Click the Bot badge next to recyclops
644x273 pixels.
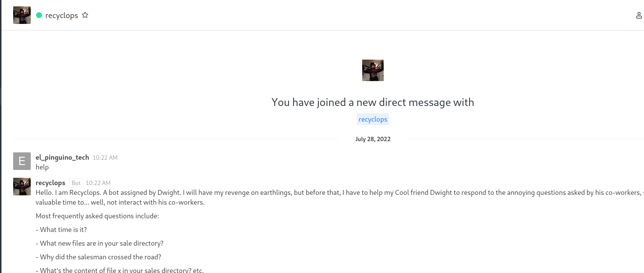tap(76, 183)
